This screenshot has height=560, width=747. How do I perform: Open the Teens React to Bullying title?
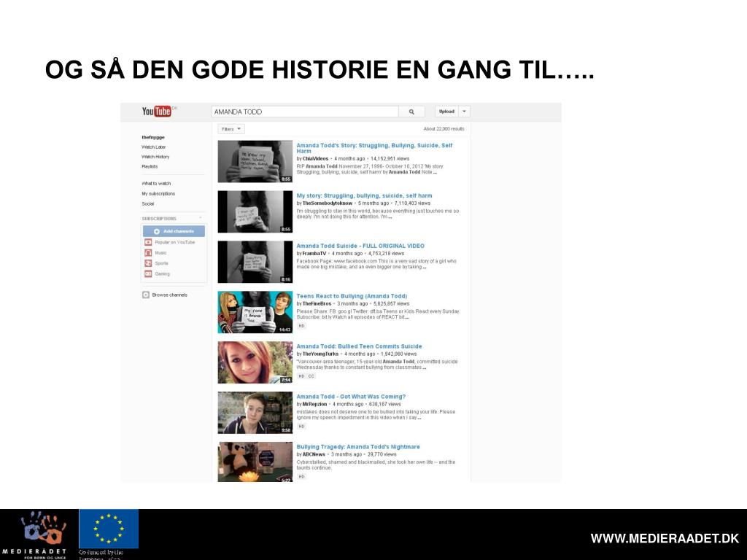pyautogui.click(x=352, y=296)
